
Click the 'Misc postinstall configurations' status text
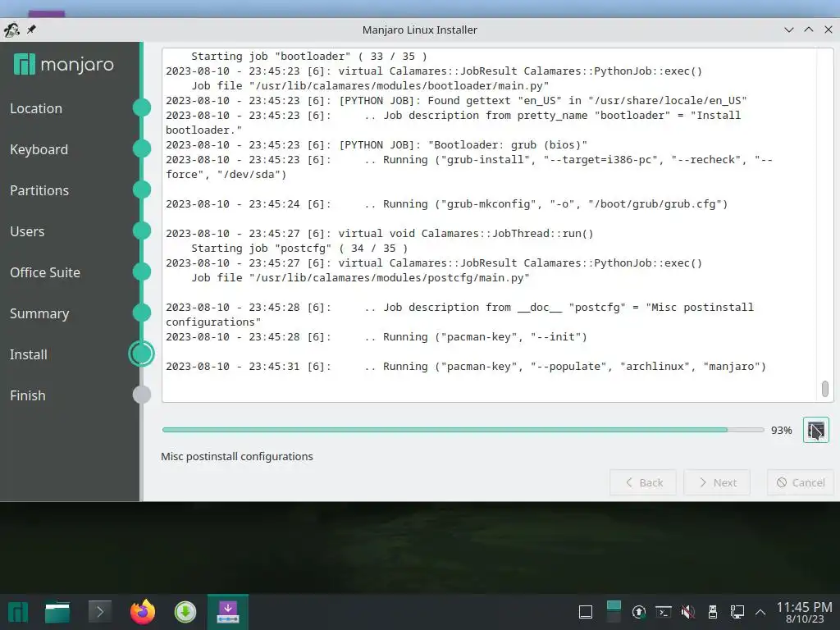pyautogui.click(x=237, y=456)
